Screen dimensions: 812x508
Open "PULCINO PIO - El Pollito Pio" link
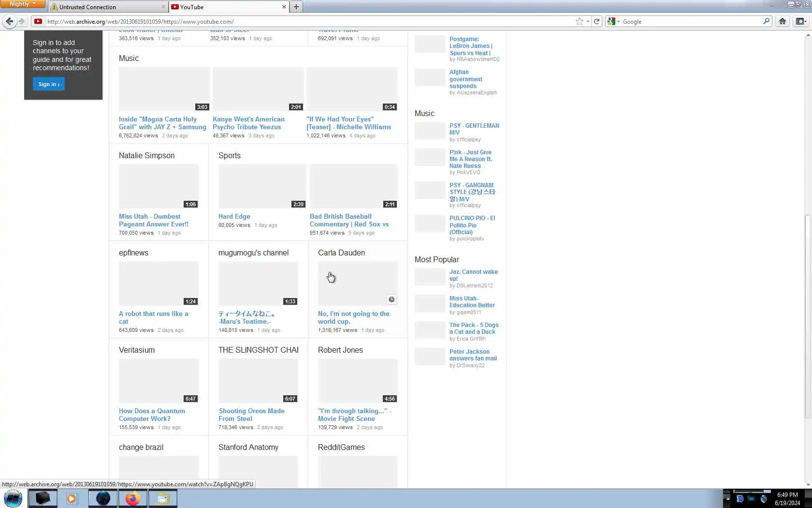(x=472, y=225)
